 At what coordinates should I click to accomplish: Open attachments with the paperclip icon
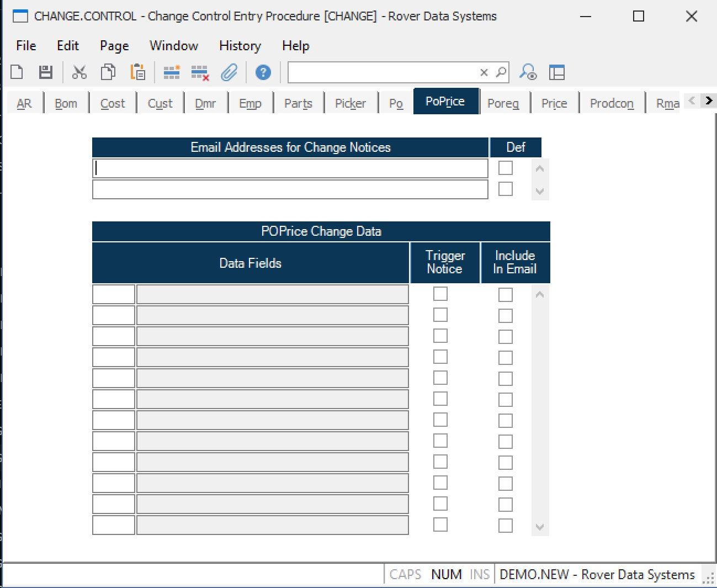(229, 72)
